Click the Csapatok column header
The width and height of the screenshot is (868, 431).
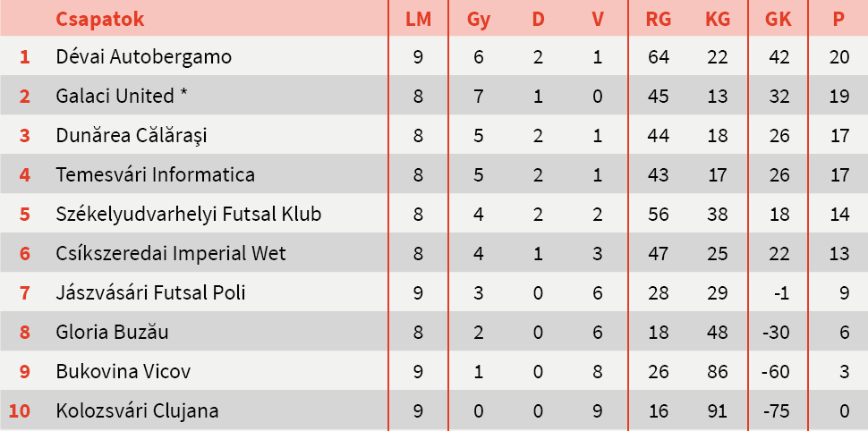(x=99, y=19)
